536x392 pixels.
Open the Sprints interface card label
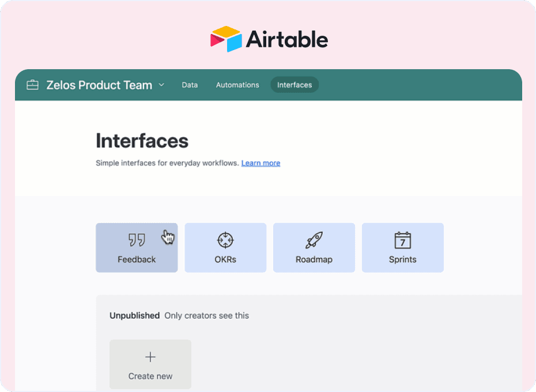pyautogui.click(x=403, y=259)
